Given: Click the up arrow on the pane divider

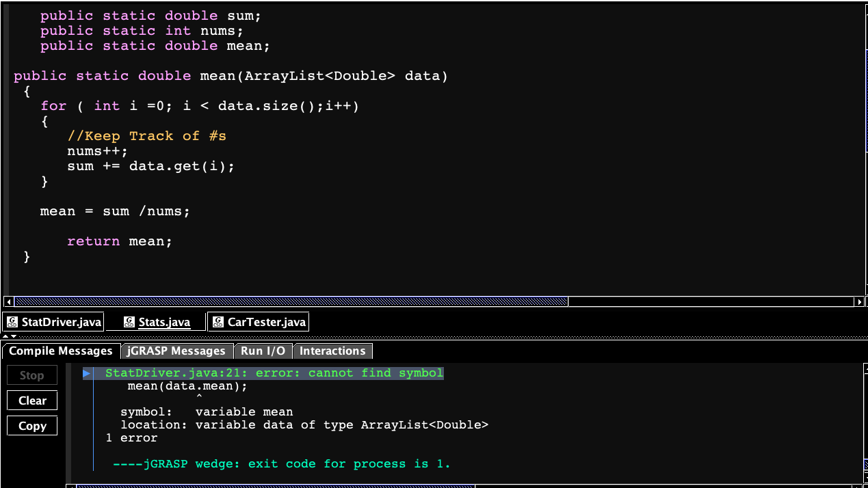Looking at the screenshot, I should (6, 336).
